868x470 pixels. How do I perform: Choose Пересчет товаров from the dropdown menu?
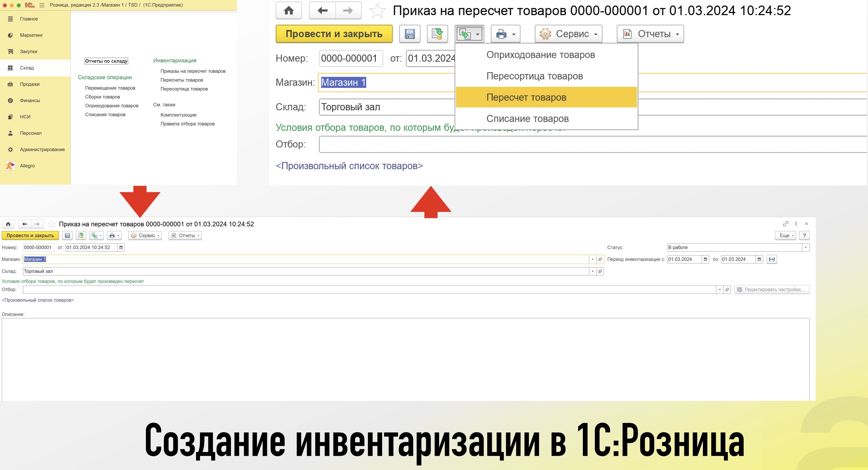(546, 97)
